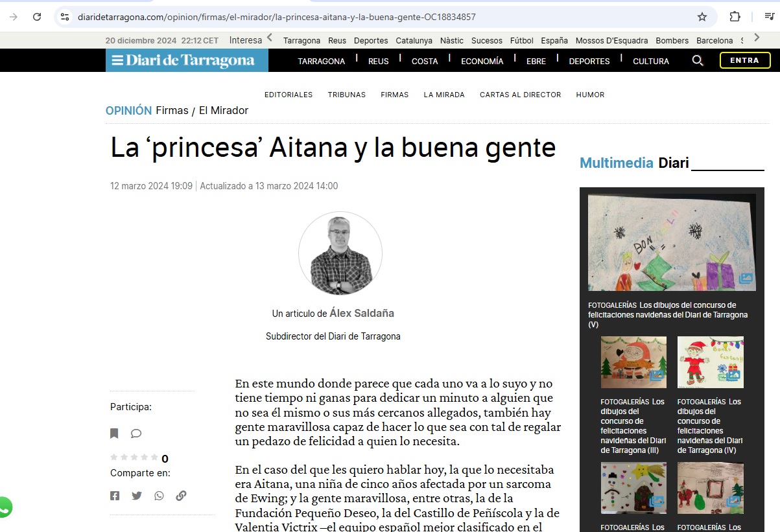Select the LA MIRADA opinion tab

pyautogui.click(x=444, y=95)
